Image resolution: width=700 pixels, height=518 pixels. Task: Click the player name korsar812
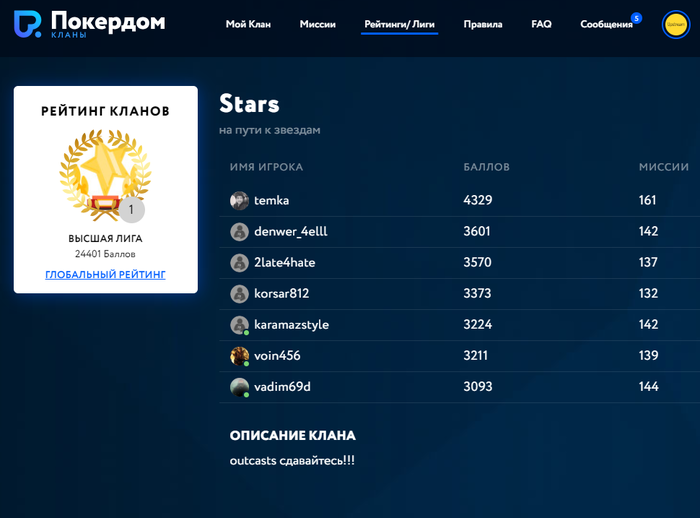[x=281, y=293]
